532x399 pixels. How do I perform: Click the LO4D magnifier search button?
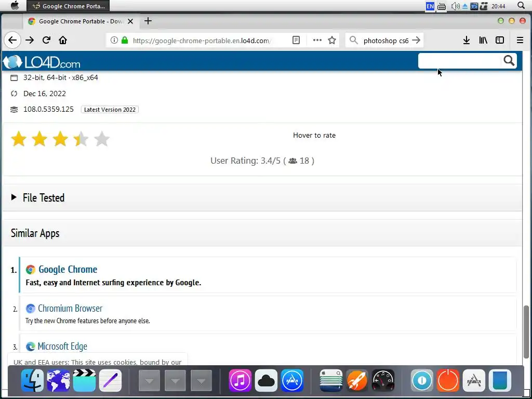[509, 61]
